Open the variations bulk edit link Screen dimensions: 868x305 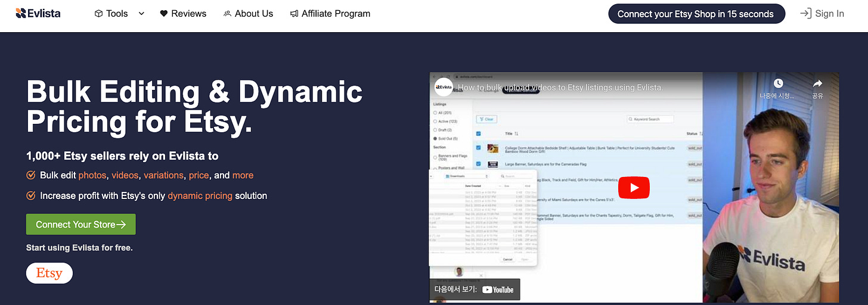[163, 175]
